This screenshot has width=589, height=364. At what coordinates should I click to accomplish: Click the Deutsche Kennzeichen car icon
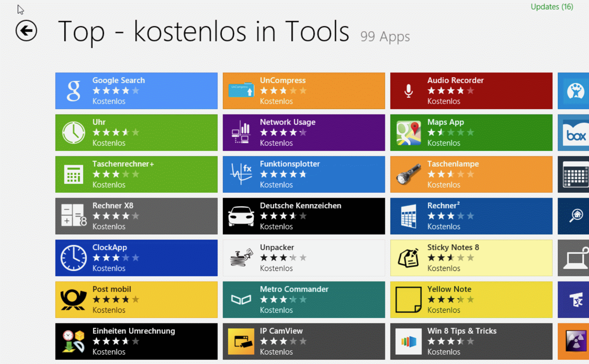(241, 216)
